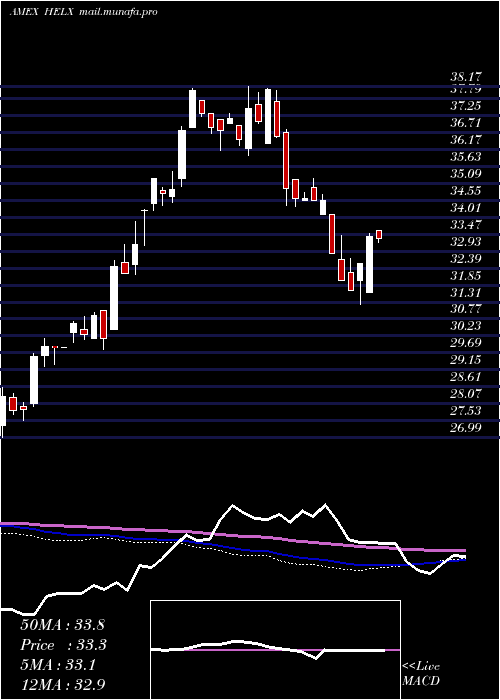Click the 36.71 price axis label
This screenshot has height=700, width=500.
click(466, 123)
